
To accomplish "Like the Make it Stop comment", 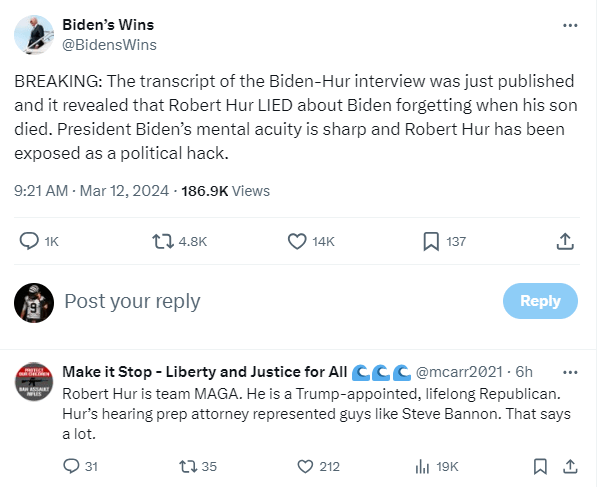I will click(306, 466).
